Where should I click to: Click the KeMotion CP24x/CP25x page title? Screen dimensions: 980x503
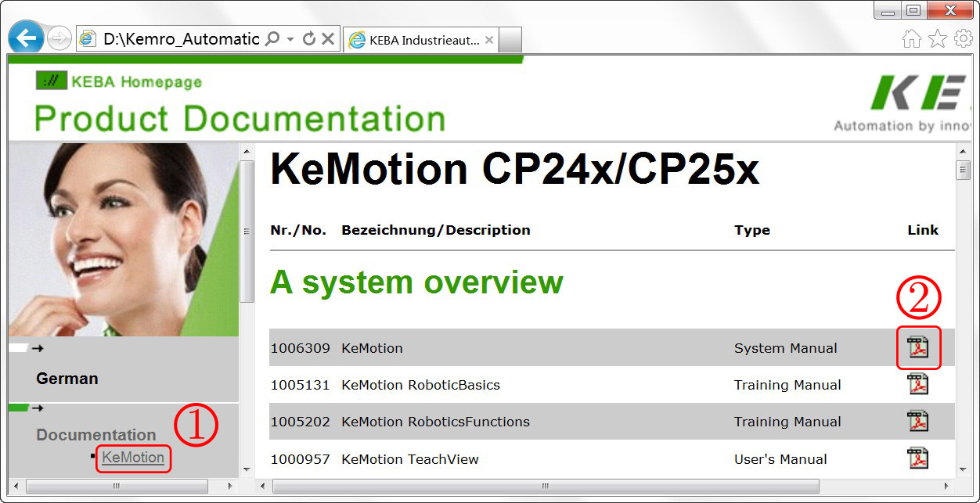(514, 170)
